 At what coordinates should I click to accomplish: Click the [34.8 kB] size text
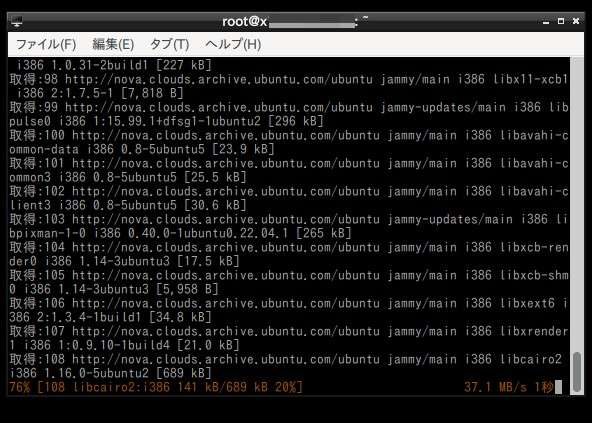pyautogui.click(x=180, y=317)
